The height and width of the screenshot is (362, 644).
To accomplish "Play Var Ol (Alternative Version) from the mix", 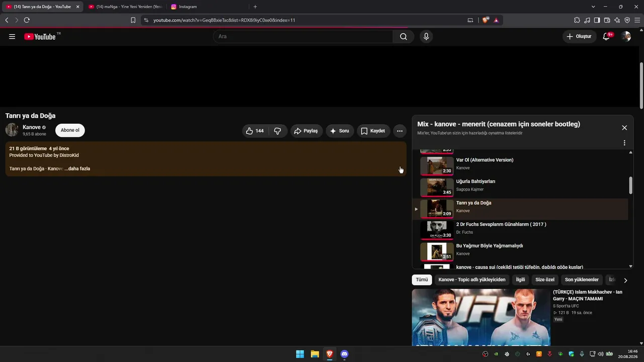I will [x=521, y=165].
